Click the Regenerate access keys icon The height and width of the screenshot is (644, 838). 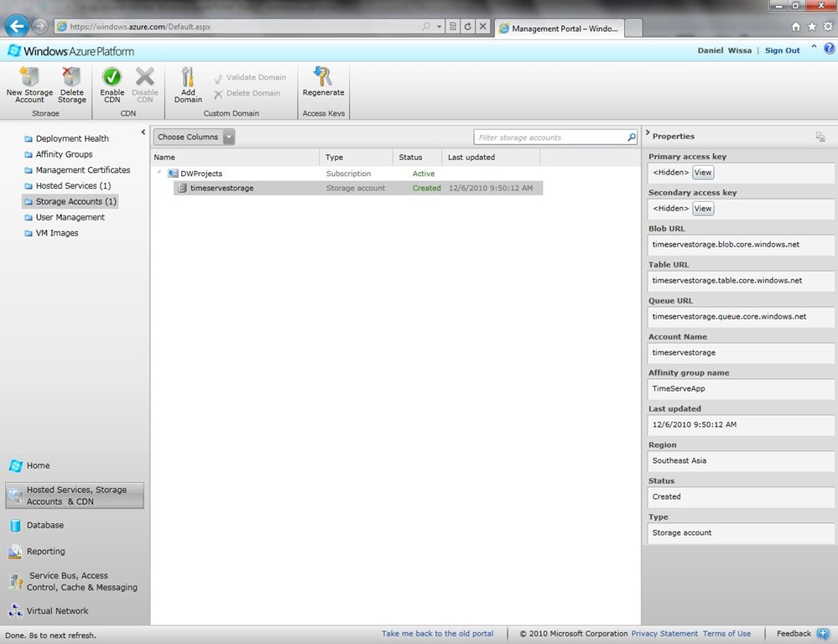tap(323, 77)
